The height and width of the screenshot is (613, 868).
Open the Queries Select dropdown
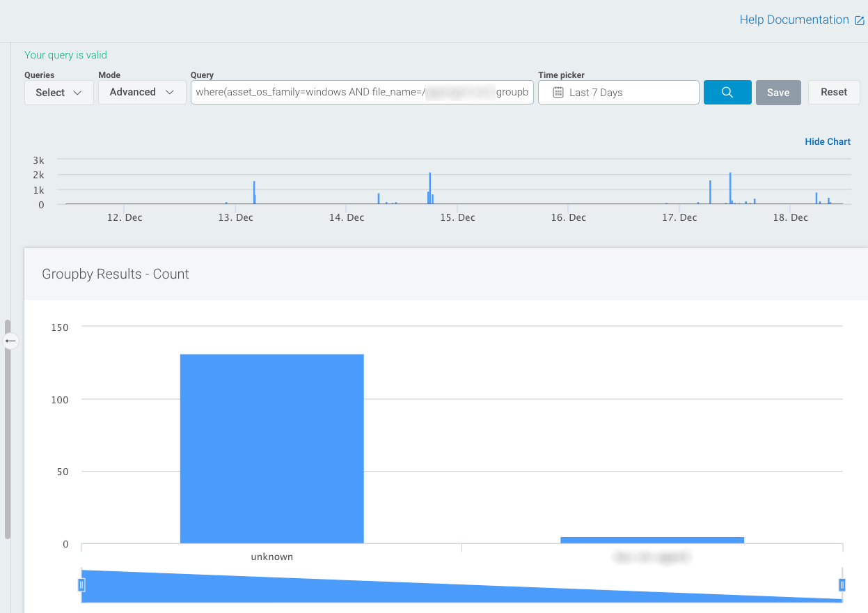59,93
